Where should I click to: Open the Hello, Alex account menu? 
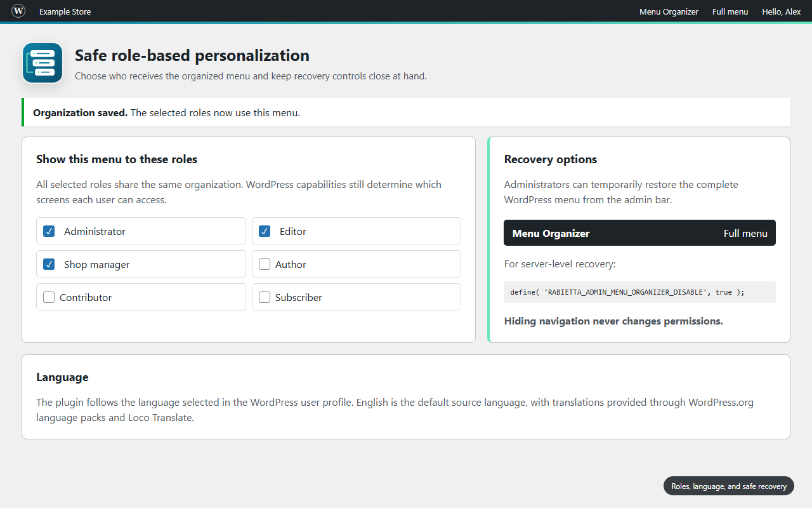pyautogui.click(x=782, y=11)
